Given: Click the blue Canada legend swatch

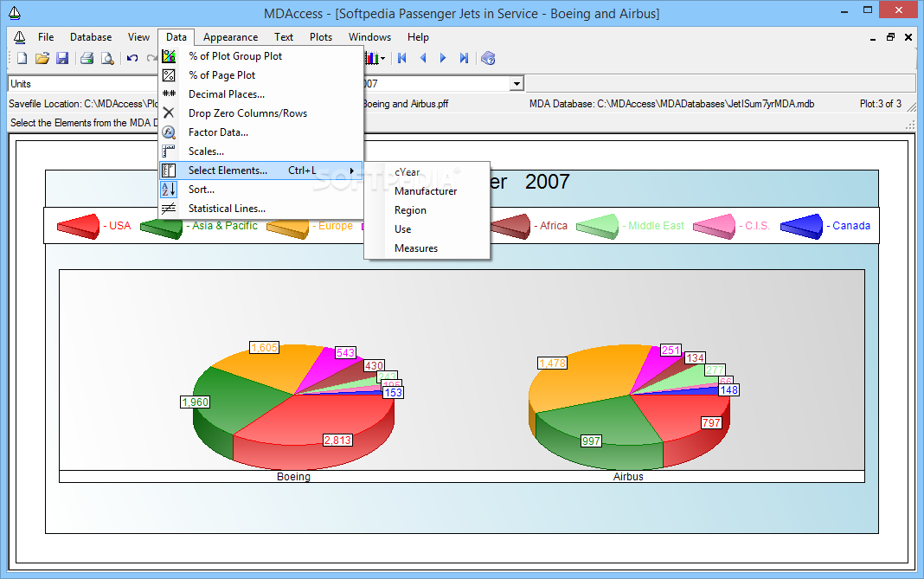Looking at the screenshot, I should (x=802, y=227).
